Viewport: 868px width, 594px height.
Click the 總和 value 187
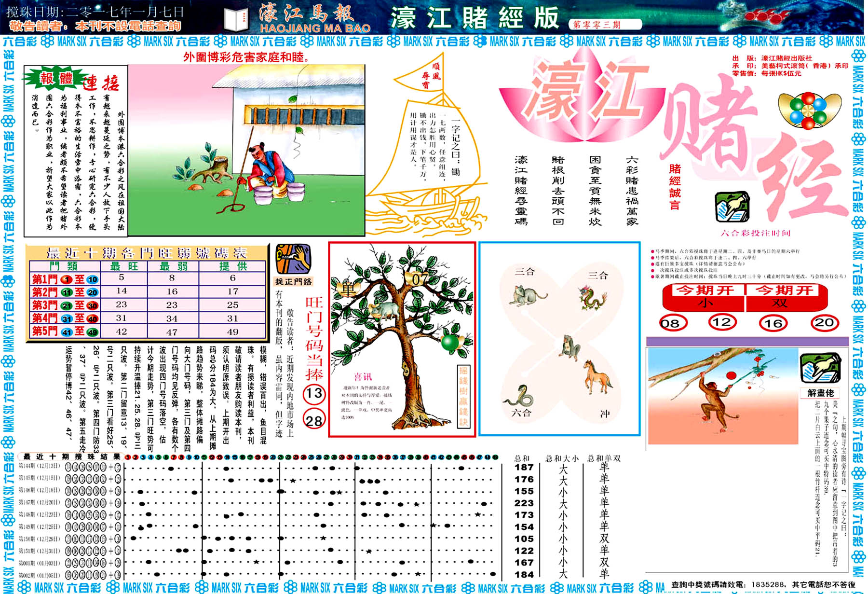(x=524, y=467)
